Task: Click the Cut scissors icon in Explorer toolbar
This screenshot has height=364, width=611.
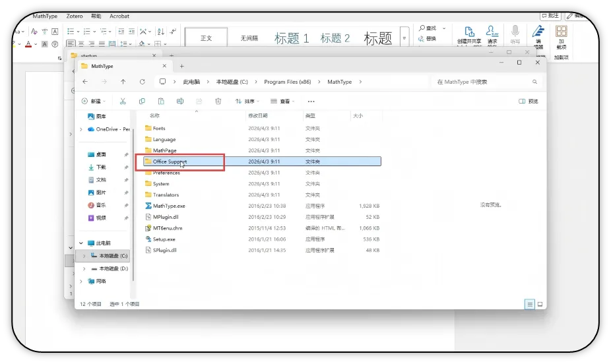Action: (123, 101)
